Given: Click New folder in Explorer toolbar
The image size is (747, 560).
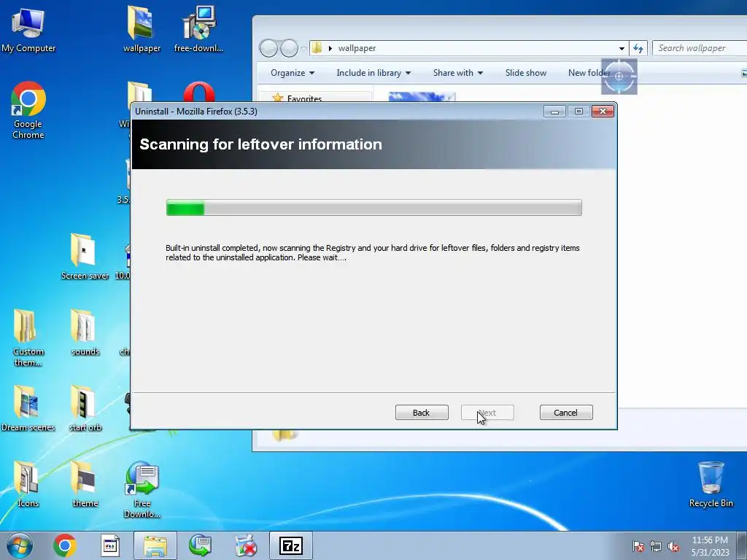Looking at the screenshot, I should coord(589,73).
